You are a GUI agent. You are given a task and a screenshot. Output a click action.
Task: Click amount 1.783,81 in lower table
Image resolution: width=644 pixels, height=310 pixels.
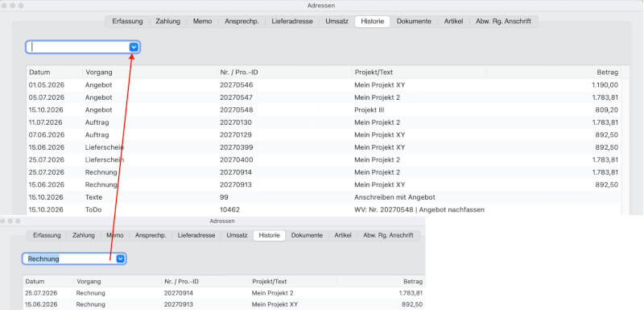(x=411, y=293)
